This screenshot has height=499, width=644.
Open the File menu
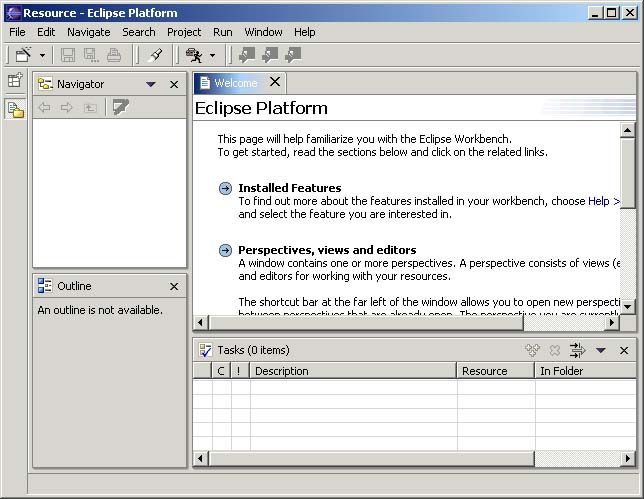(x=17, y=32)
